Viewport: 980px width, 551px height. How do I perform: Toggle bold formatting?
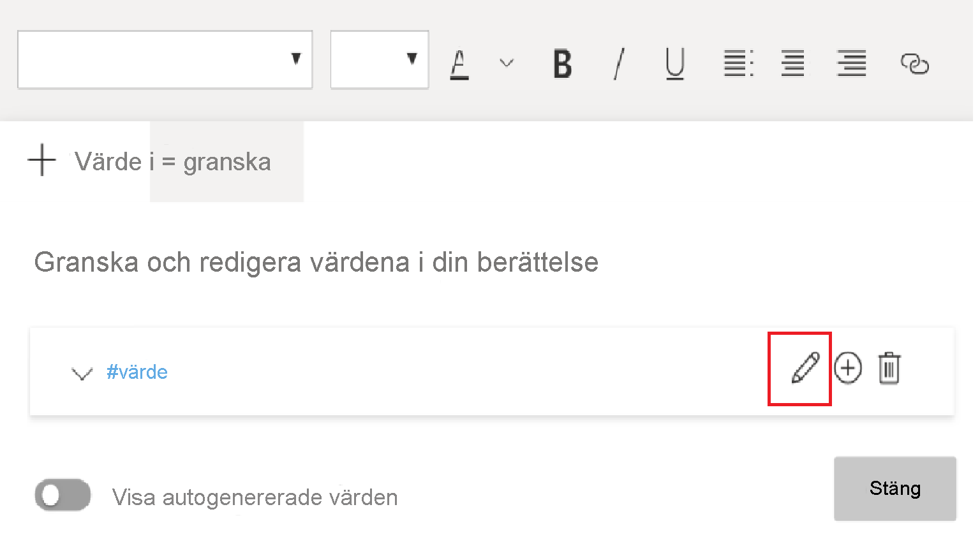click(562, 64)
